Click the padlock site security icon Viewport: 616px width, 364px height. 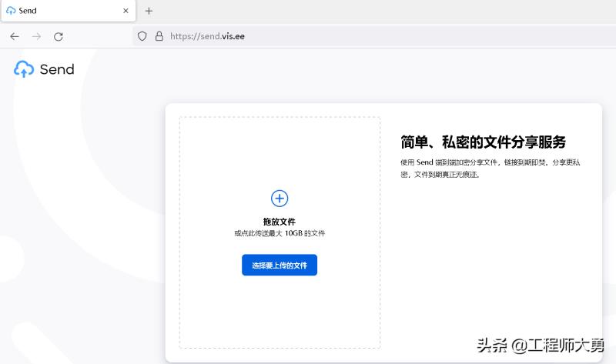pos(159,36)
